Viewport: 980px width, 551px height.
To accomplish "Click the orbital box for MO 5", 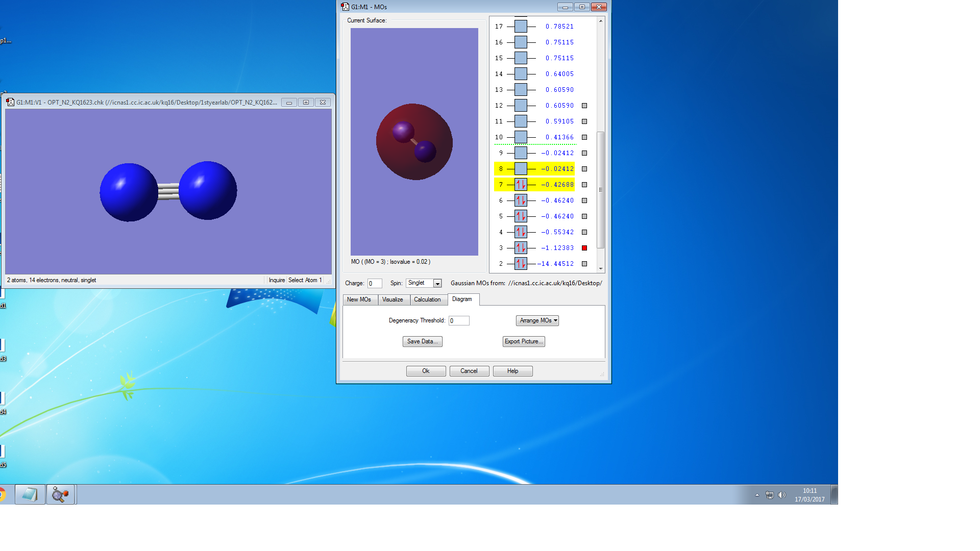I will (521, 216).
